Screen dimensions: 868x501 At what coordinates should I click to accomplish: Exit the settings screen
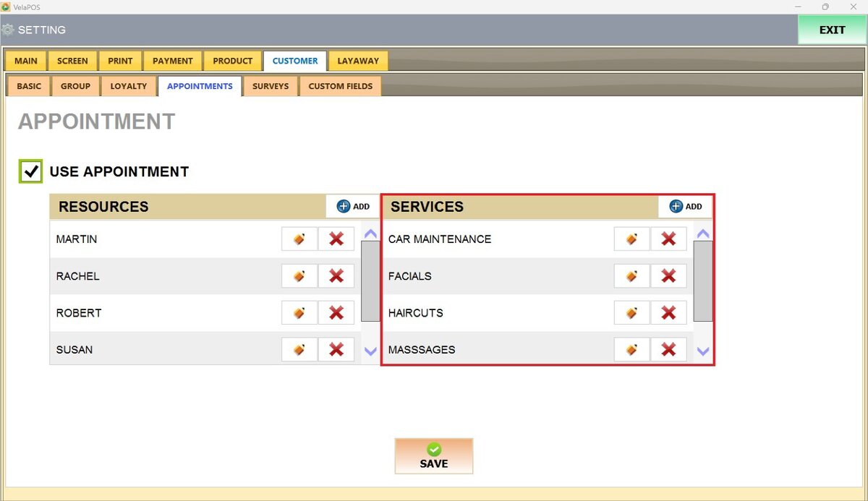832,30
